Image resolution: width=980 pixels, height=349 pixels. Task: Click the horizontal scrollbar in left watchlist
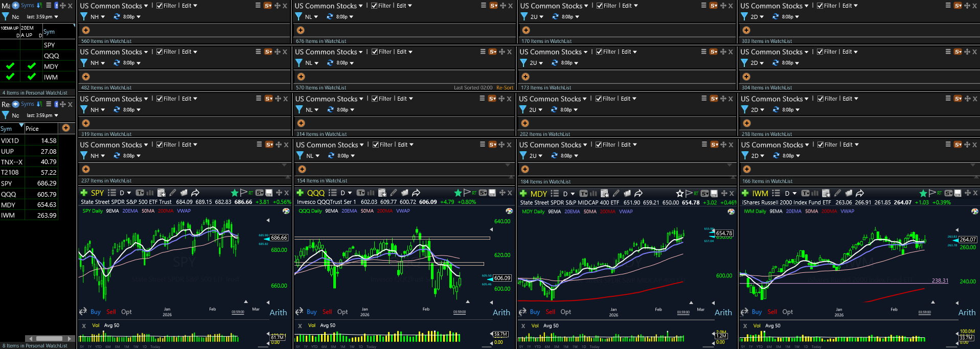click(x=49, y=338)
